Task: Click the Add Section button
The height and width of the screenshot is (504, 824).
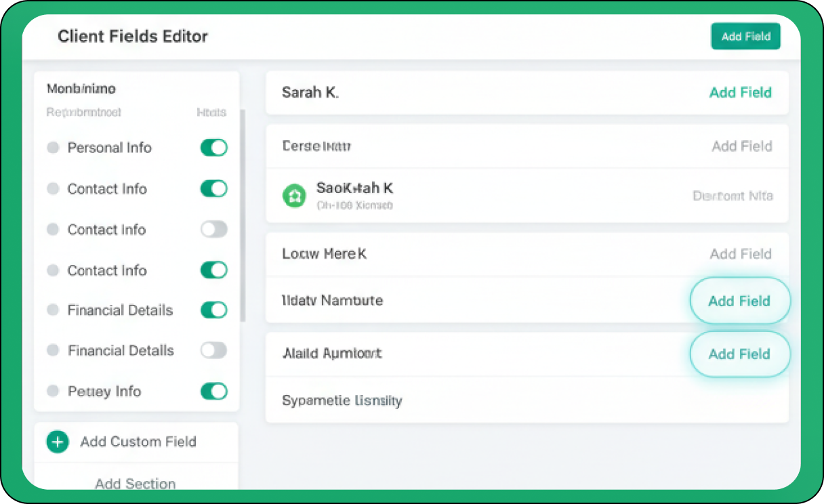Action: pyautogui.click(x=136, y=483)
